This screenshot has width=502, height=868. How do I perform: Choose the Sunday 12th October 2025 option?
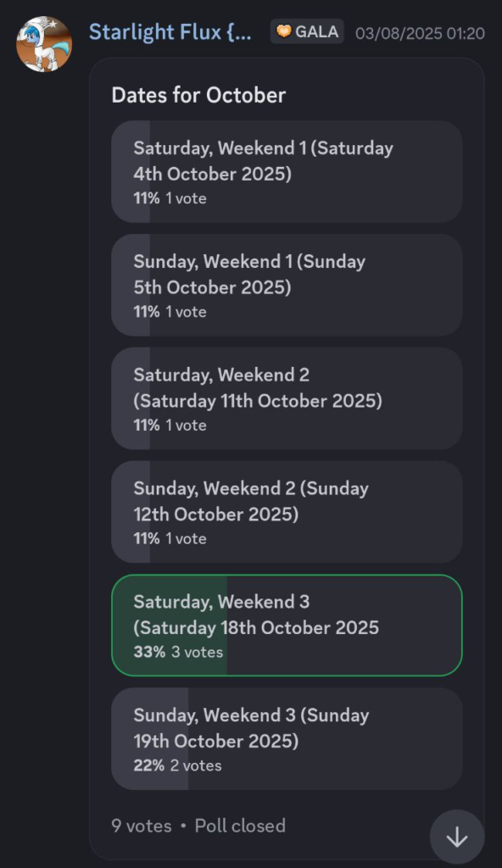click(287, 512)
